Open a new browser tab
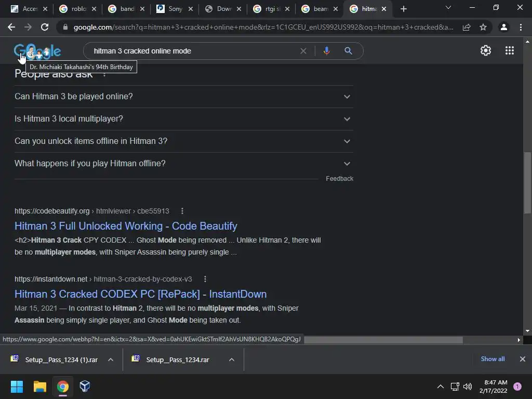The height and width of the screenshot is (399, 532). point(403,9)
